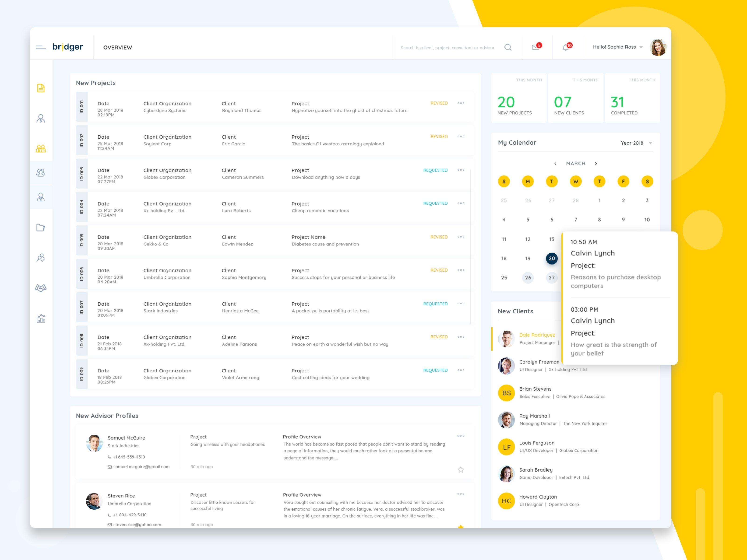
Task: Open the Year 2018 dropdown in My Calendar
Action: (637, 143)
